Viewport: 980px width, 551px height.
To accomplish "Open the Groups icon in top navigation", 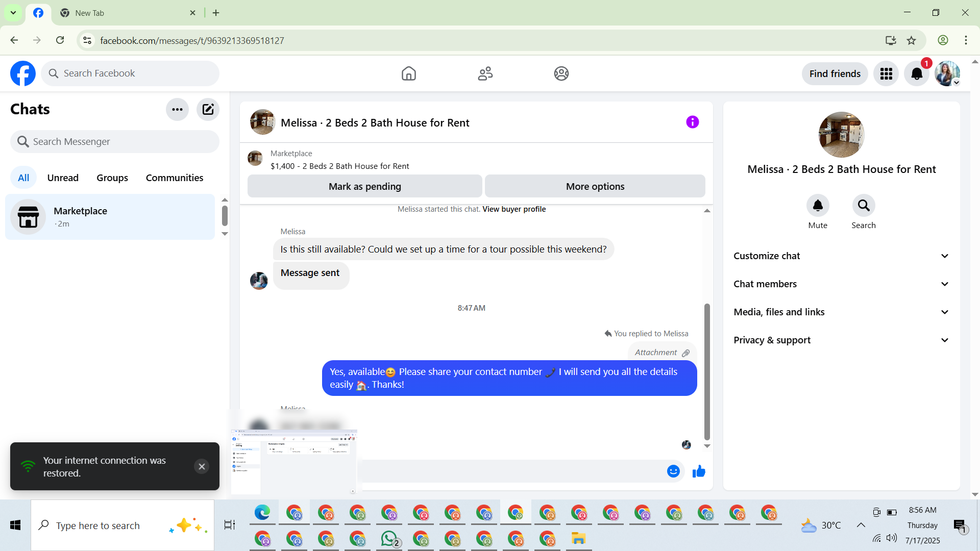I will click(x=561, y=73).
